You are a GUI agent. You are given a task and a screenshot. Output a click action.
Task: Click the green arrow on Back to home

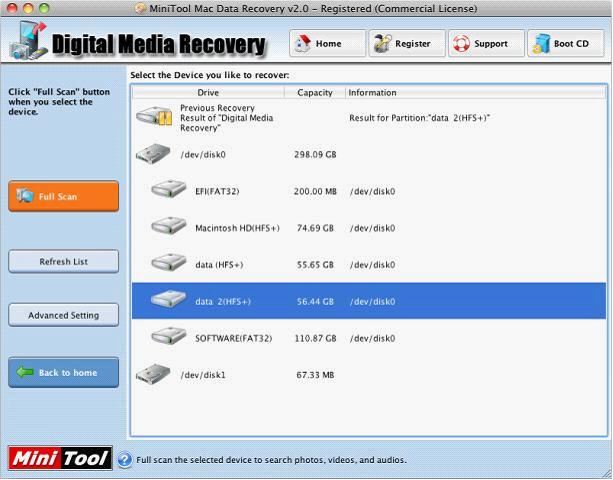click(x=25, y=372)
